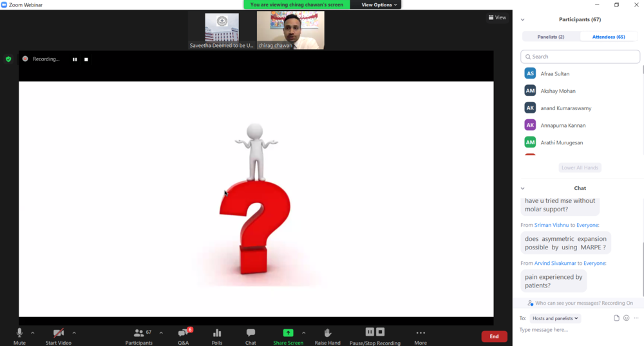Viewport: 644px width, 346px height.
Task: Open the View layout button
Action: click(497, 17)
